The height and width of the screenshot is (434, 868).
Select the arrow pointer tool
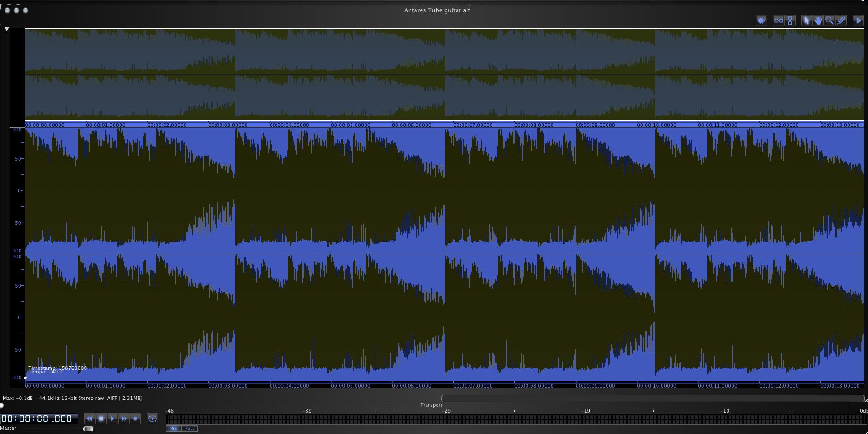coord(807,20)
